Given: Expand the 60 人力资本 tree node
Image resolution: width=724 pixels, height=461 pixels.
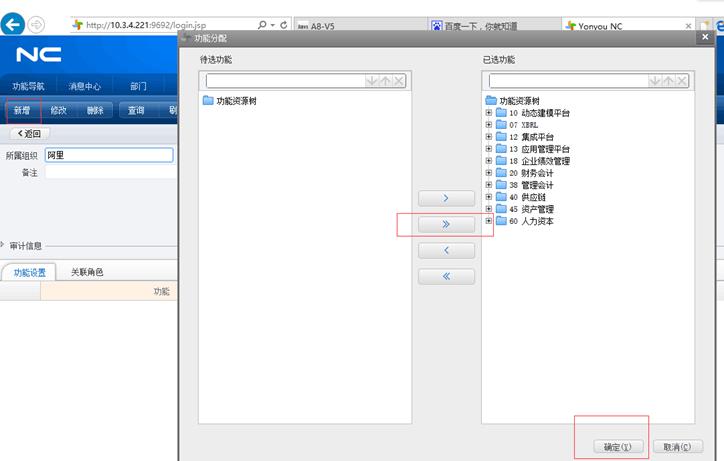Looking at the screenshot, I should pos(489,221).
